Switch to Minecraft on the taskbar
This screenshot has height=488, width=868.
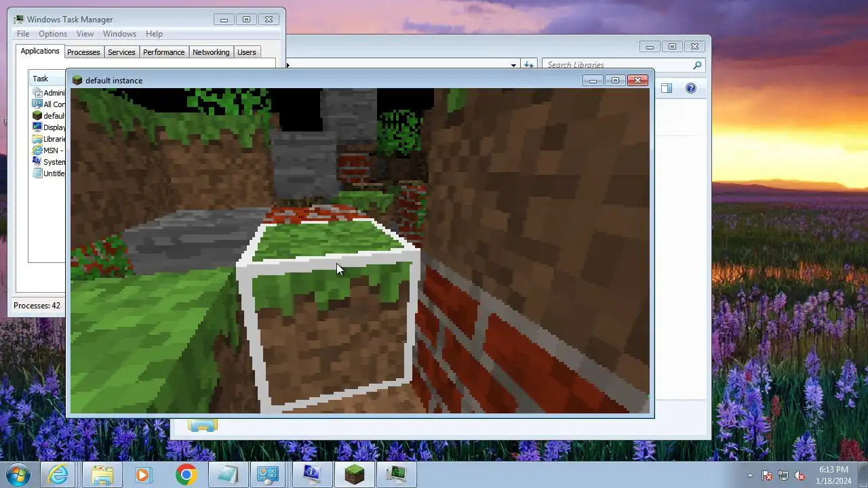click(x=354, y=474)
